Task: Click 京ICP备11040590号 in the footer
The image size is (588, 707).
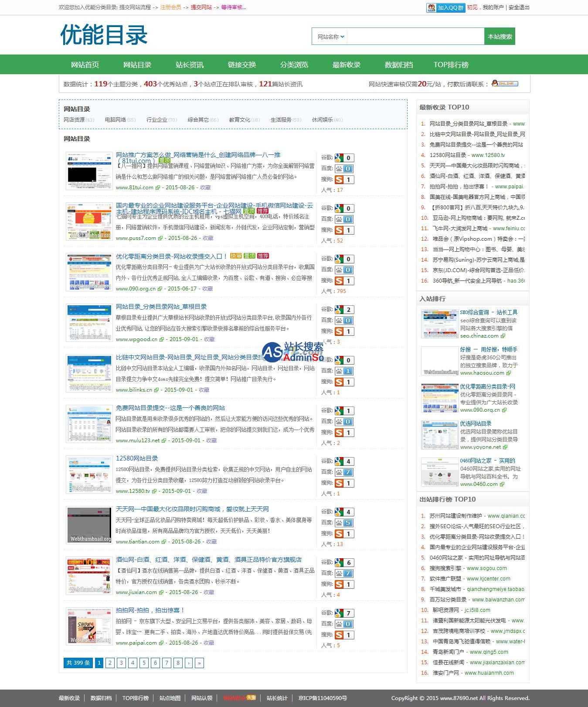Action: (323, 698)
